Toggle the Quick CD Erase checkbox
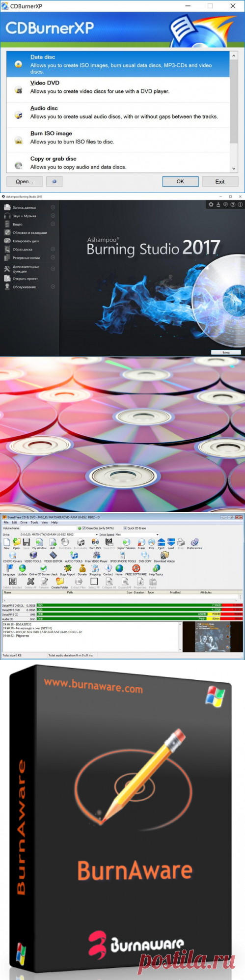The image size is (245, 980). click(x=125, y=528)
